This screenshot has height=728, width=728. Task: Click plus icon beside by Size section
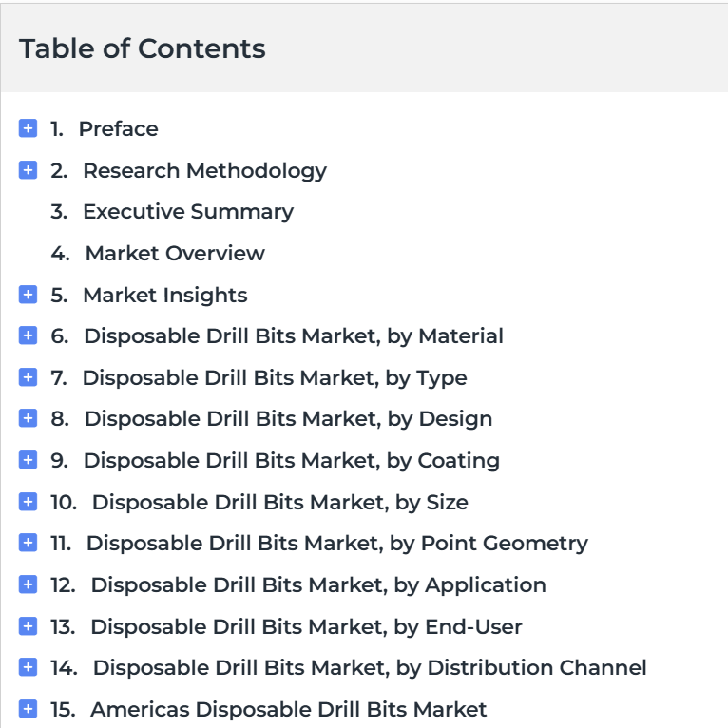[28, 502]
